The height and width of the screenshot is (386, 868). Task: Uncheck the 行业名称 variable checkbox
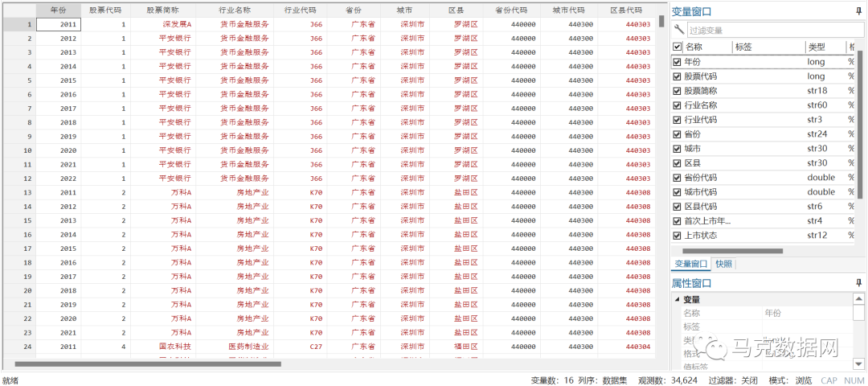(677, 105)
